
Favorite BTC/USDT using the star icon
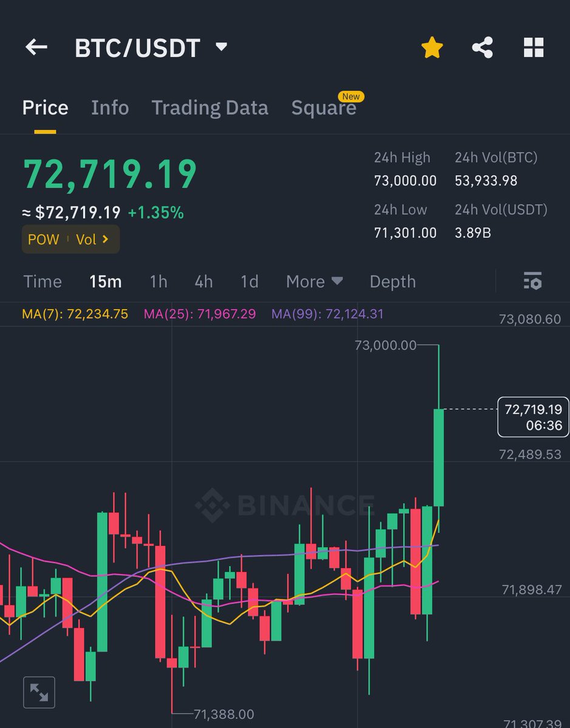[x=432, y=47]
